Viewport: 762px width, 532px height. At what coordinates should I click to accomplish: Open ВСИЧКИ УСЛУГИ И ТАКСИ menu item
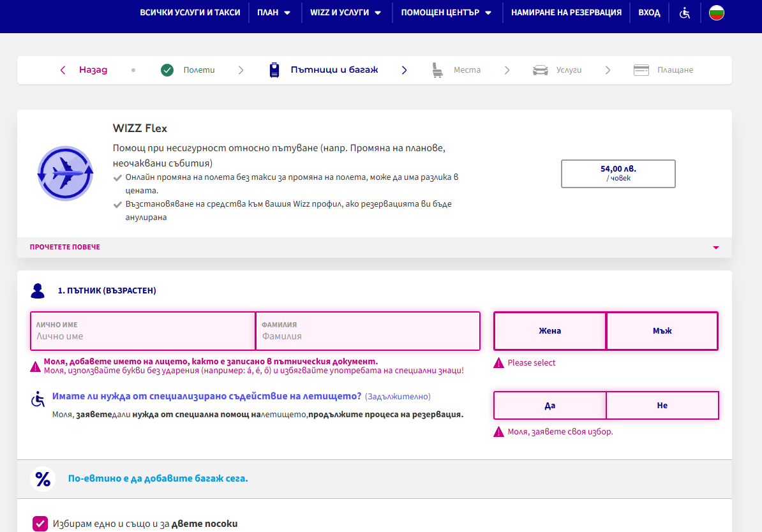coord(190,13)
